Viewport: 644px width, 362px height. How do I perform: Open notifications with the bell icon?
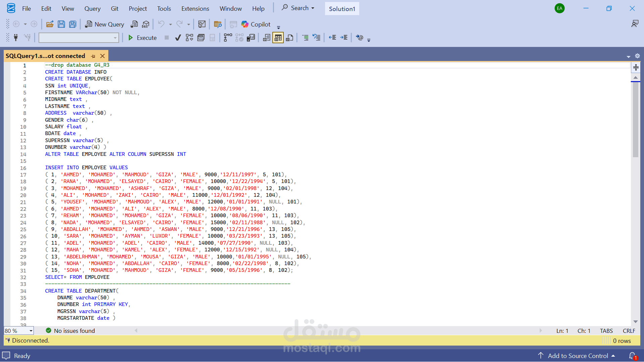point(633,356)
